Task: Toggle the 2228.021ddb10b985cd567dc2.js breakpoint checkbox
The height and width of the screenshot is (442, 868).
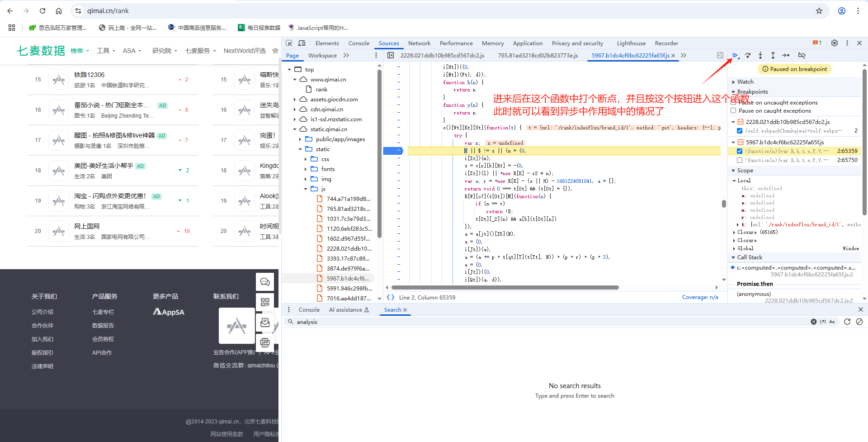Action: [x=740, y=131]
